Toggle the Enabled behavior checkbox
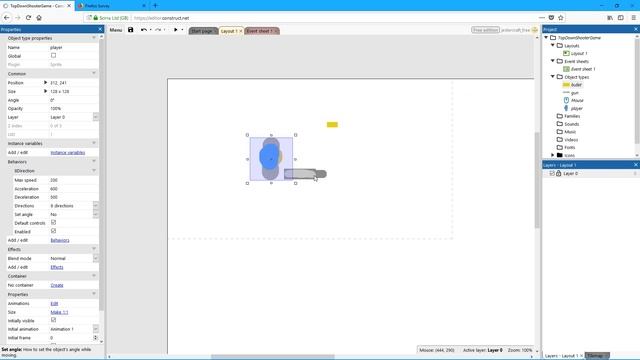 click(x=53, y=231)
